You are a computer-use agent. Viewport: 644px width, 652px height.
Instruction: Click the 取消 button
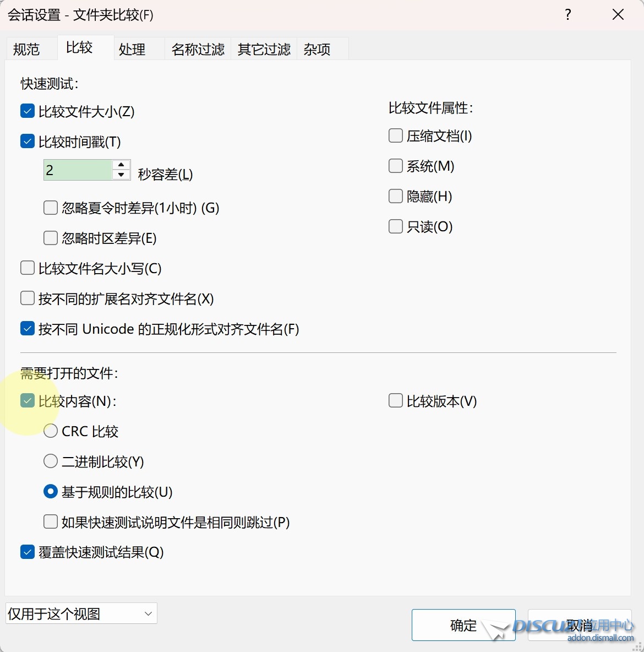pyautogui.click(x=579, y=625)
